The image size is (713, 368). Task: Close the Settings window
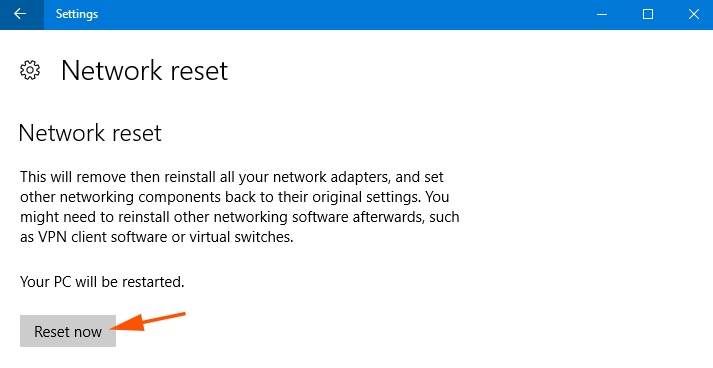click(x=693, y=14)
